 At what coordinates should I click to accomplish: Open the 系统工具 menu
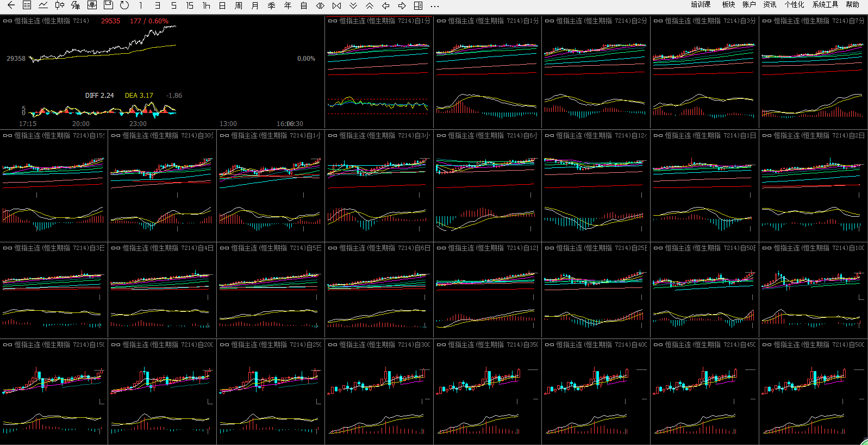tap(825, 5)
